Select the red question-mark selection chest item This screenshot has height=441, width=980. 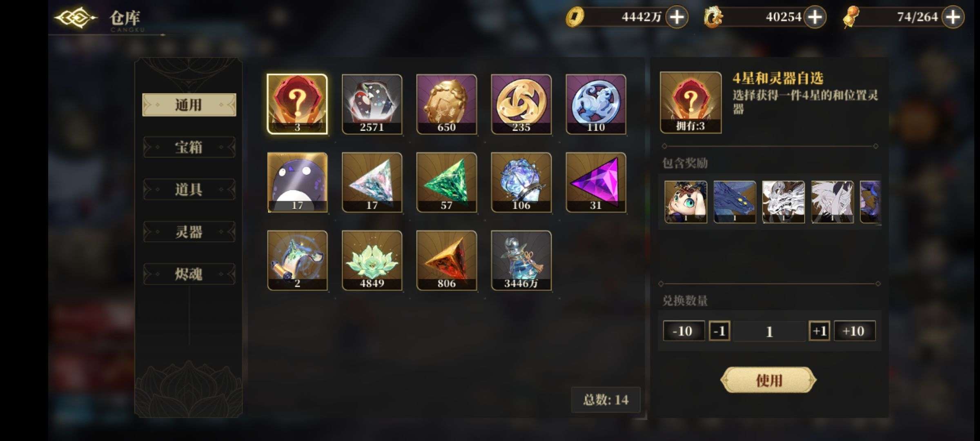click(x=297, y=104)
